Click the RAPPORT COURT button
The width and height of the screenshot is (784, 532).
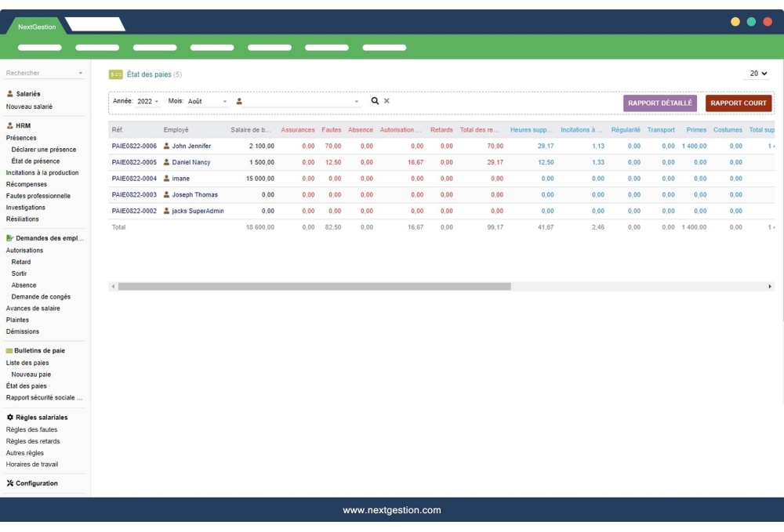pos(738,103)
